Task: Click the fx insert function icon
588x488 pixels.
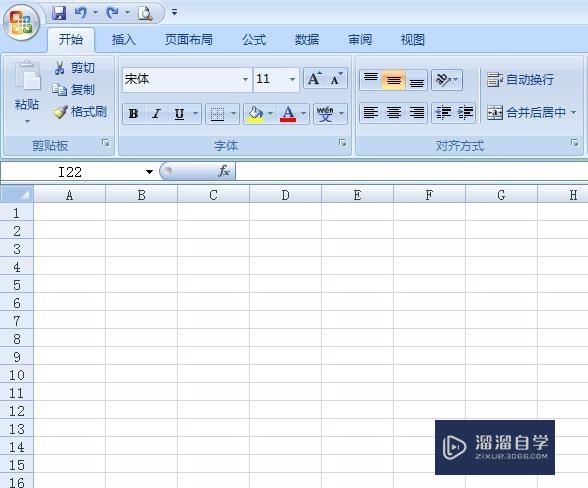Action: point(224,171)
